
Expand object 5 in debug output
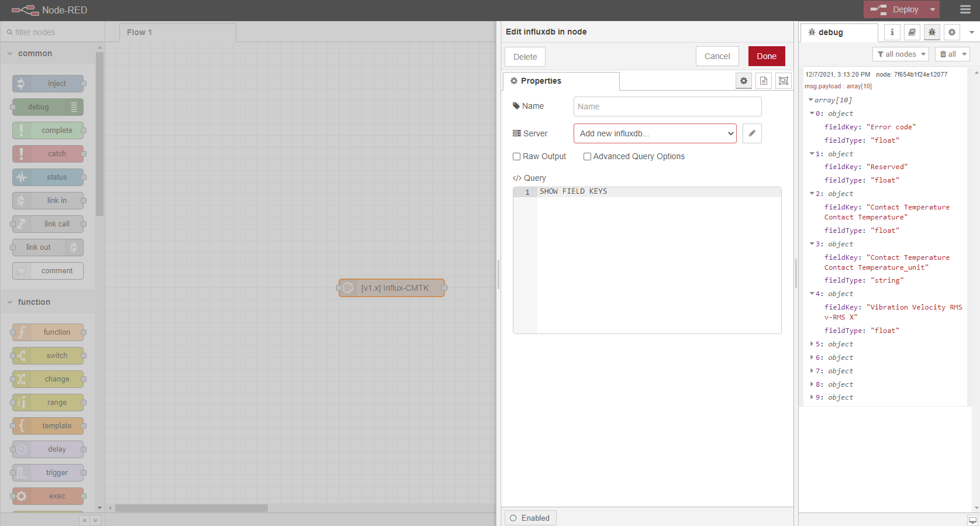pyautogui.click(x=812, y=344)
